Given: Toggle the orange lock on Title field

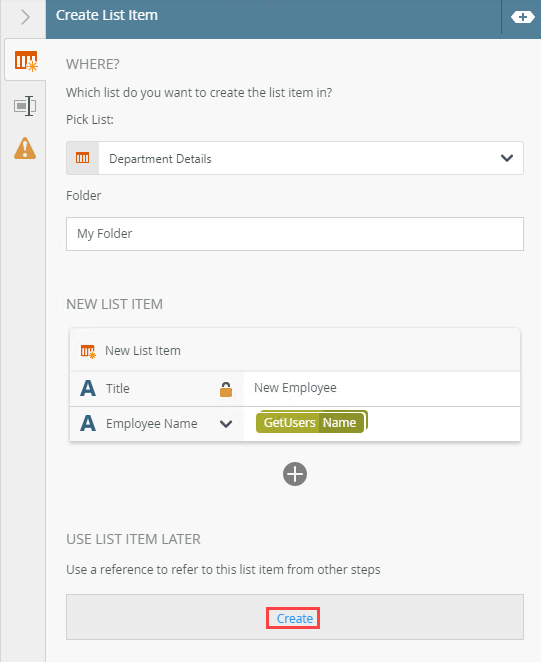Looking at the screenshot, I should click(226, 389).
